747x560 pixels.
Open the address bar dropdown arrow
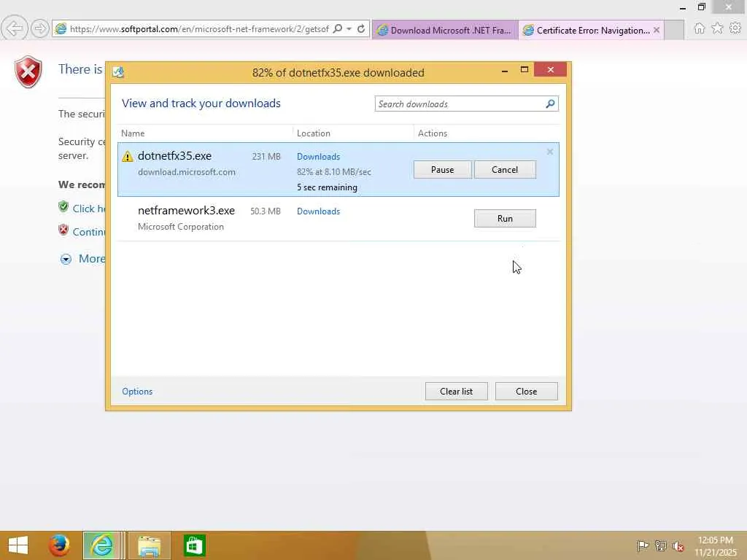[x=349, y=29]
